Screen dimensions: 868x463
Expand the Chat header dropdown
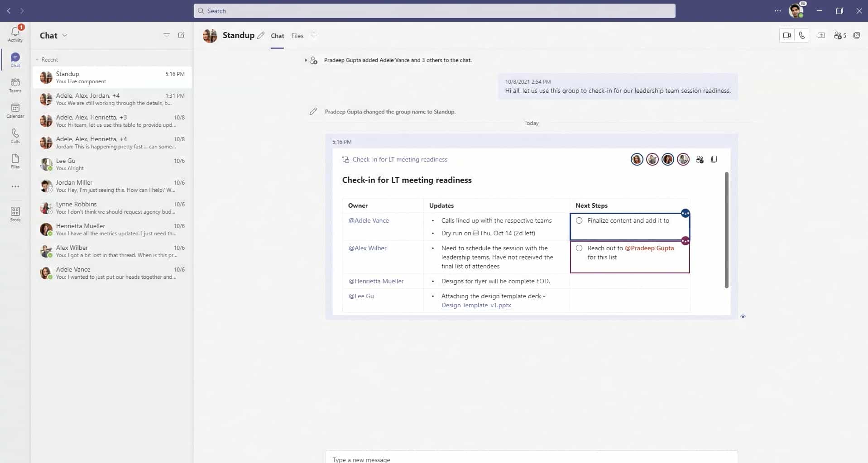coord(65,35)
